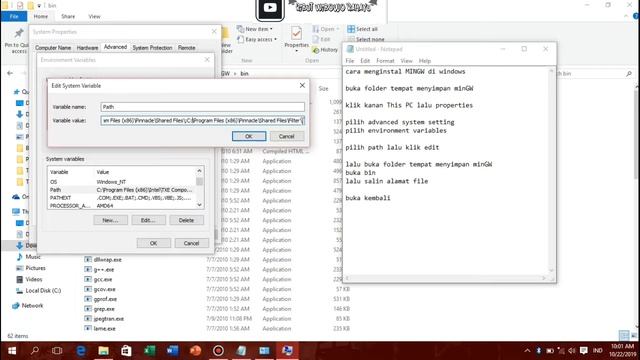Launch Microsoft Edge from the taskbar

point(81,351)
